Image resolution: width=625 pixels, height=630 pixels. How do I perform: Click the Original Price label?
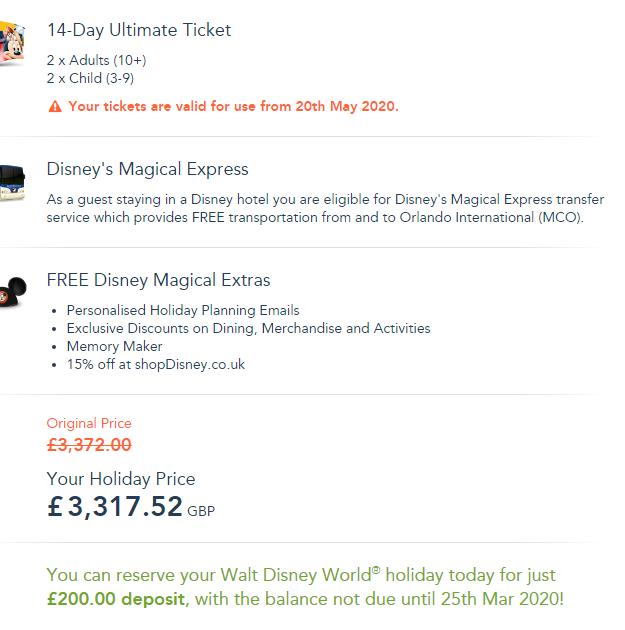pyautogui.click(x=89, y=423)
